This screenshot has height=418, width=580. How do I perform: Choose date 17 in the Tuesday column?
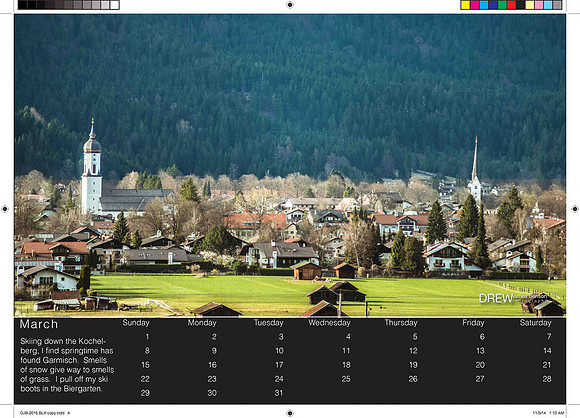pyautogui.click(x=279, y=365)
